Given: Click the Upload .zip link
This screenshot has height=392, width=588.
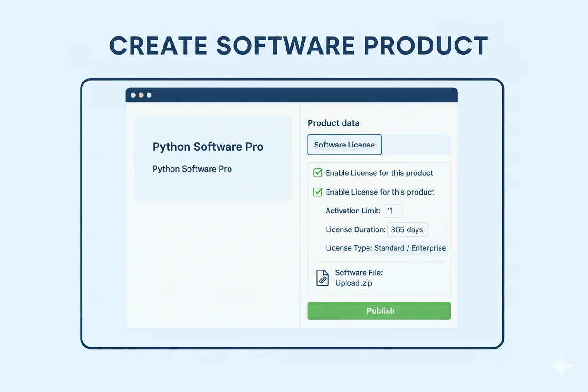Looking at the screenshot, I should click(x=353, y=283).
